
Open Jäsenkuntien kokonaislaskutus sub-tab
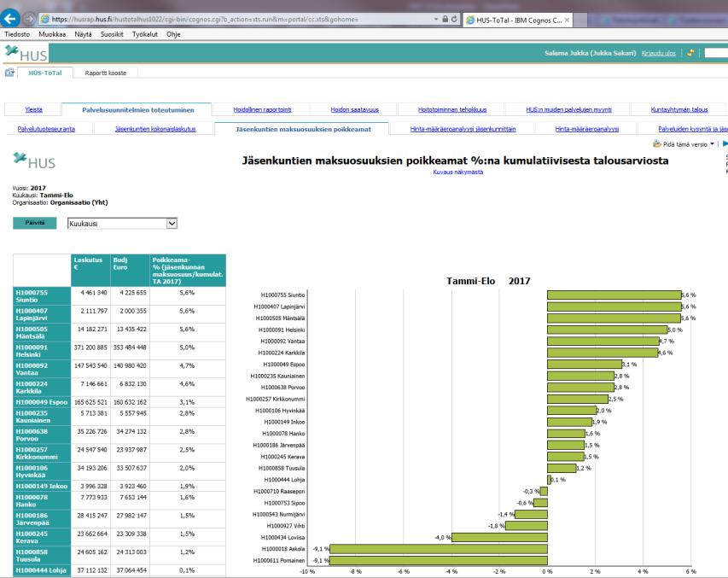point(155,129)
